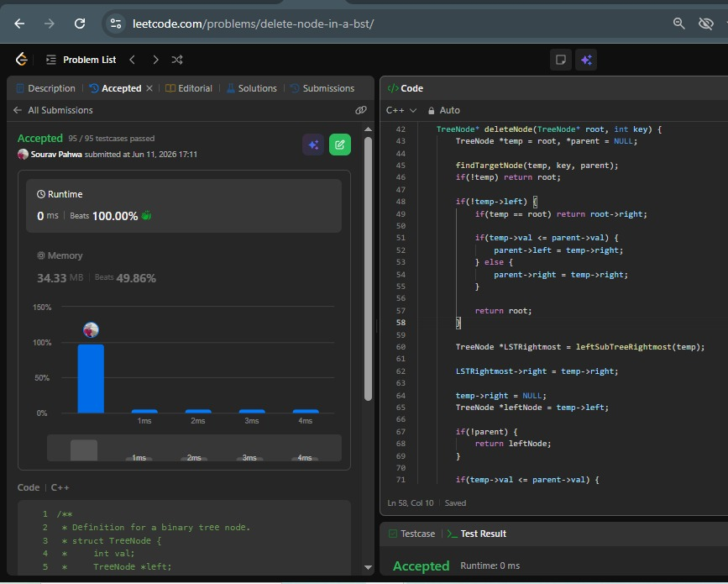The width and height of the screenshot is (728, 584).
Task: Open Sourav Pahwa's profile link
Action: (56, 155)
